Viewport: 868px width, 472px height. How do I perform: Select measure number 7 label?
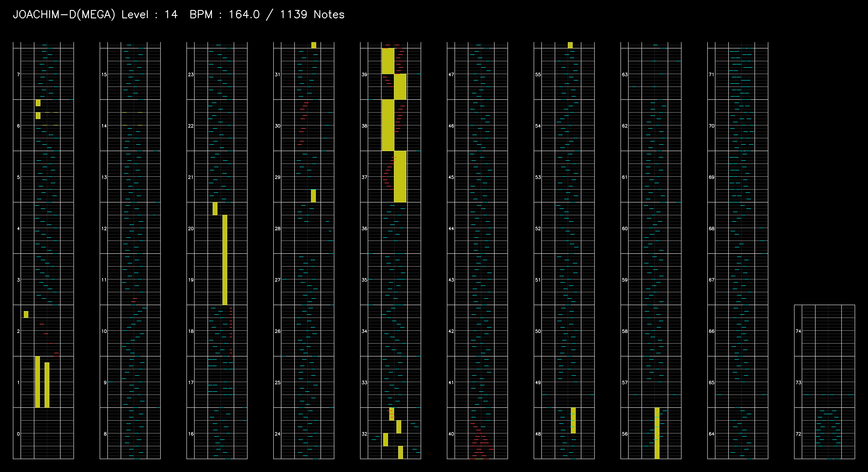18,75
